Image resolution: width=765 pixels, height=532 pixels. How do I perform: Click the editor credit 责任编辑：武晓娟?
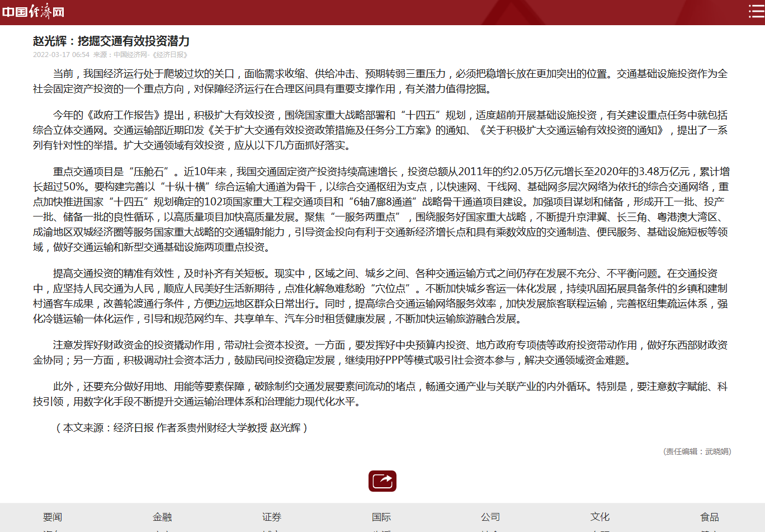(x=697, y=451)
